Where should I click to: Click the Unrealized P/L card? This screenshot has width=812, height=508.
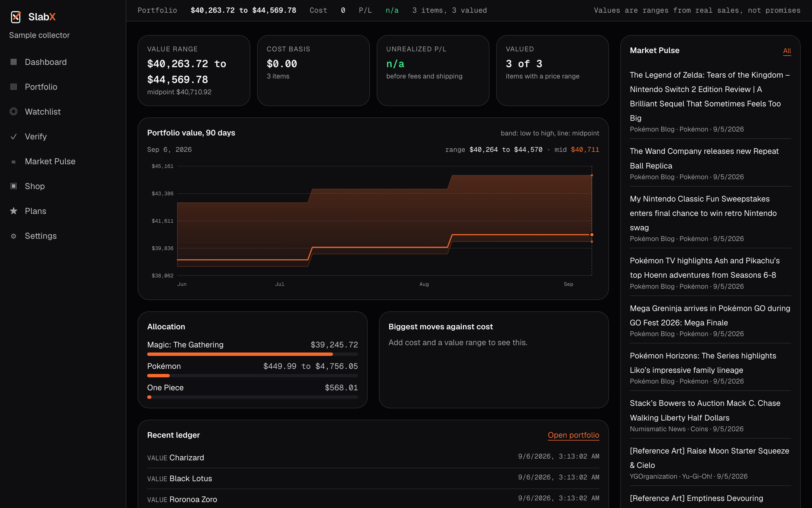tap(433, 71)
